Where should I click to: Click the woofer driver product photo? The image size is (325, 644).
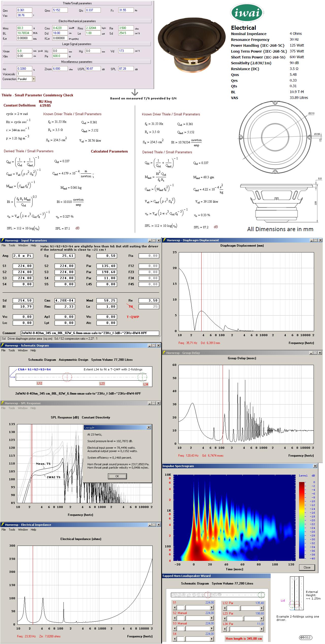(192, 45)
